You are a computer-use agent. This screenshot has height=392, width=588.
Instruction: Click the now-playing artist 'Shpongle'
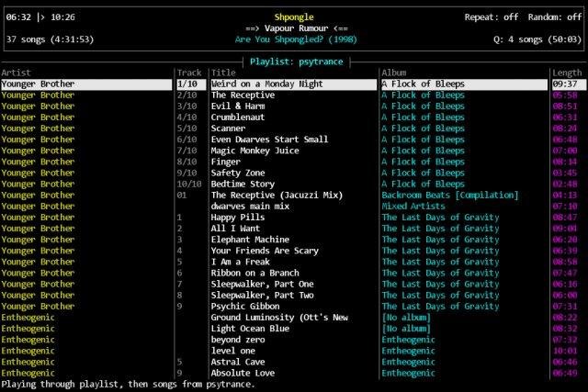pos(294,17)
